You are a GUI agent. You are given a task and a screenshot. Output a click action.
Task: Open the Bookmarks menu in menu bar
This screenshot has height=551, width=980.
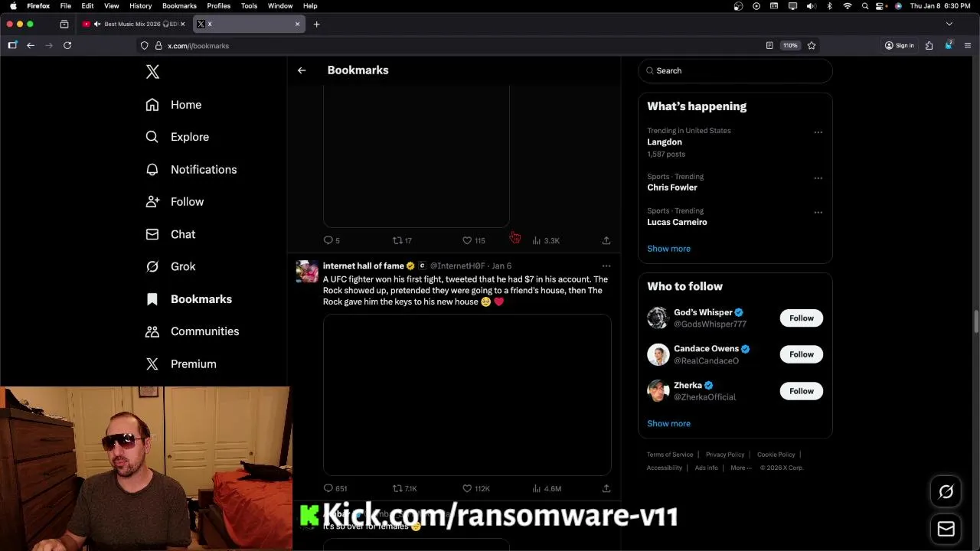(179, 6)
